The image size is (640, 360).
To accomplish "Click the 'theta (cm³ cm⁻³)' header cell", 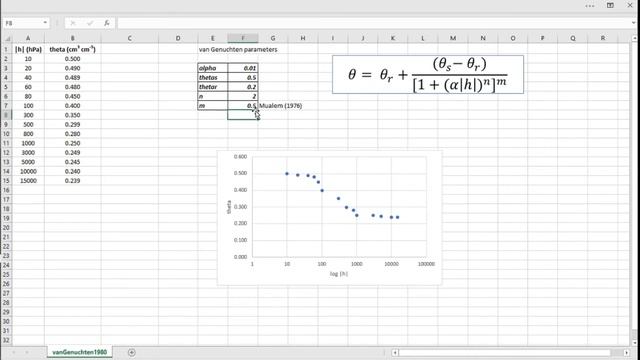I will pyautogui.click(x=73, y=49).
